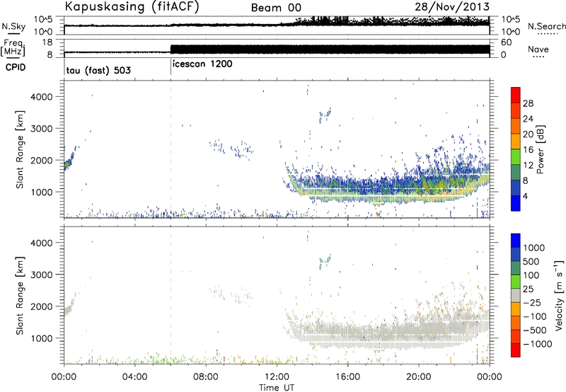
Task: Click the '3000' tick on the velocity panel
Action: (x=42, y=275)
